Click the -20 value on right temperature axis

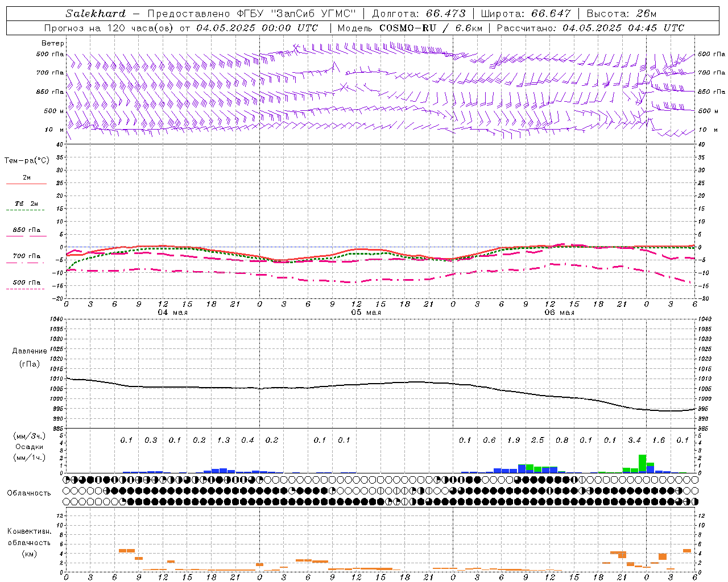click(702, 299)
